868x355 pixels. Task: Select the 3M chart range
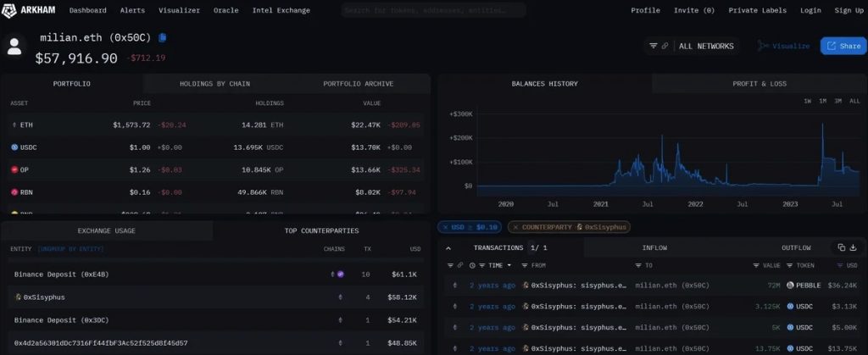[838, 101]
